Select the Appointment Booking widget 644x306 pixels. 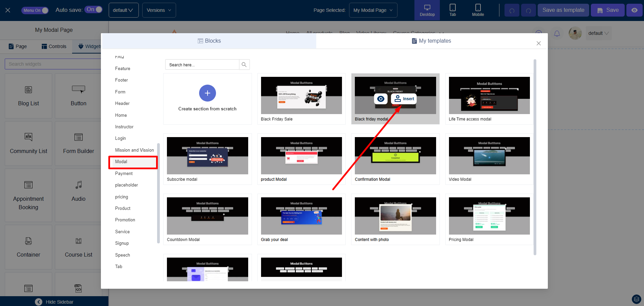pyautogui.click(x=28, y=195)
